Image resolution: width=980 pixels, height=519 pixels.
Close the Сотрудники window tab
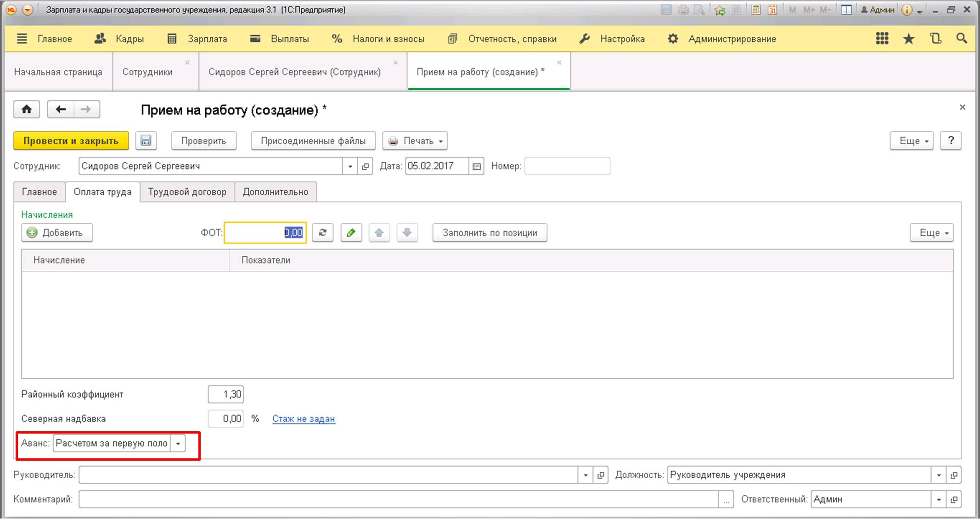pyautogui.click(x=187, y=62)
